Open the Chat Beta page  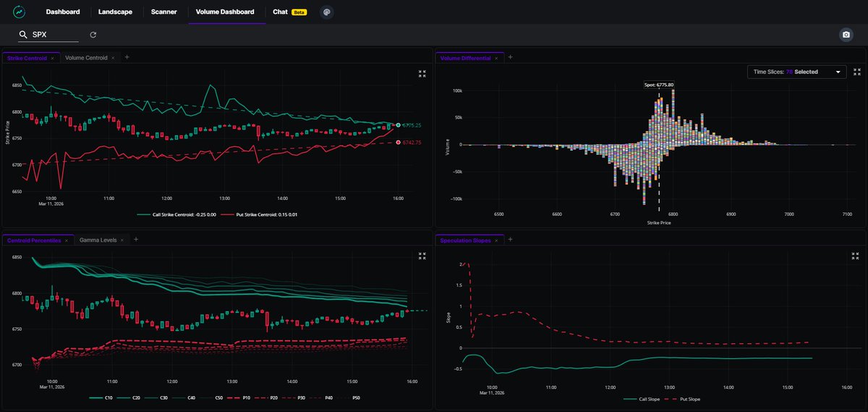click(290, 12)
